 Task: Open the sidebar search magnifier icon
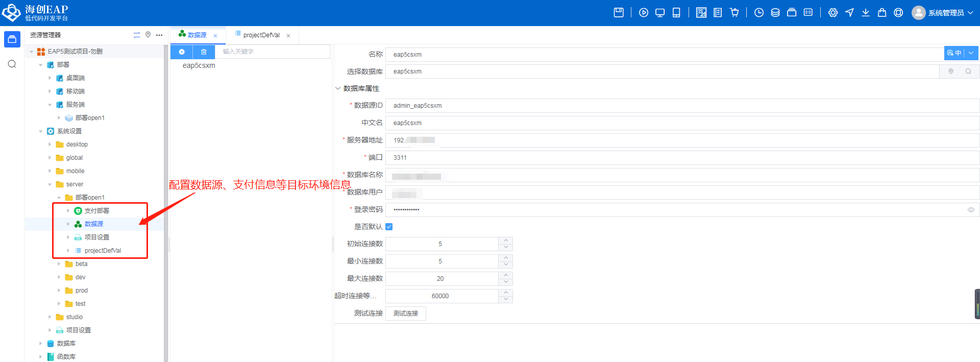point(12,64)
